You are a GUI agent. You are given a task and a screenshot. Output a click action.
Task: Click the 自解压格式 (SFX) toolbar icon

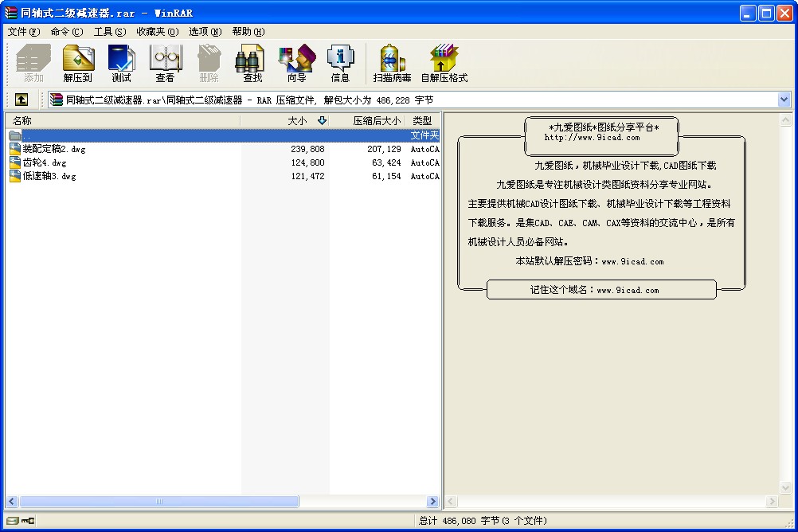[x=444, y=63]
